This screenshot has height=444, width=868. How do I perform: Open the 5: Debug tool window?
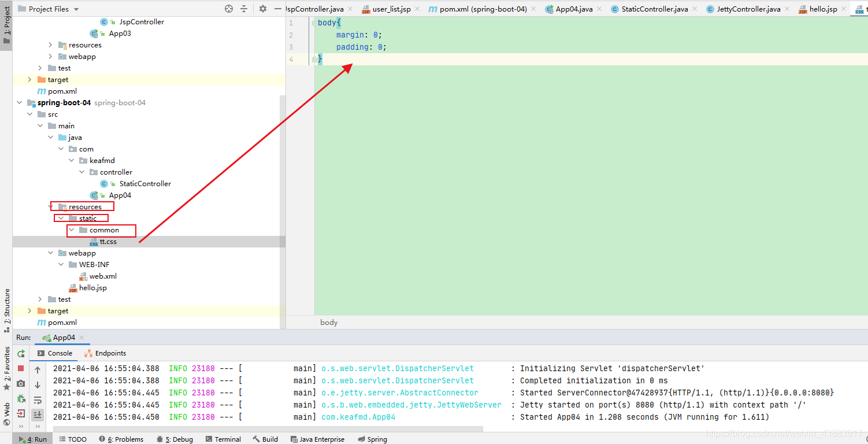(175, 439)
